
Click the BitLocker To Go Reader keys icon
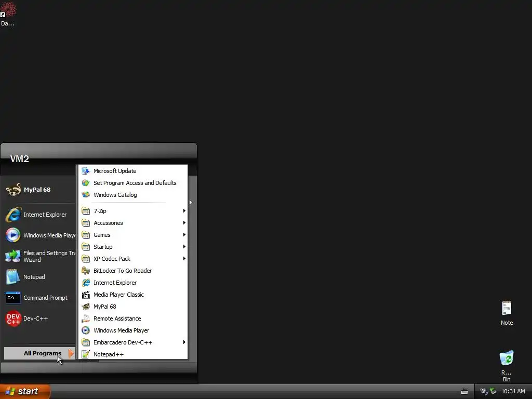[x=86, y=271]
